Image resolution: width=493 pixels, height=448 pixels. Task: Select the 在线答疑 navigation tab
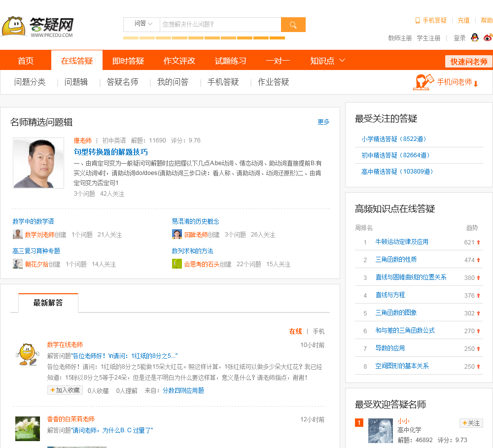(77, 61)
